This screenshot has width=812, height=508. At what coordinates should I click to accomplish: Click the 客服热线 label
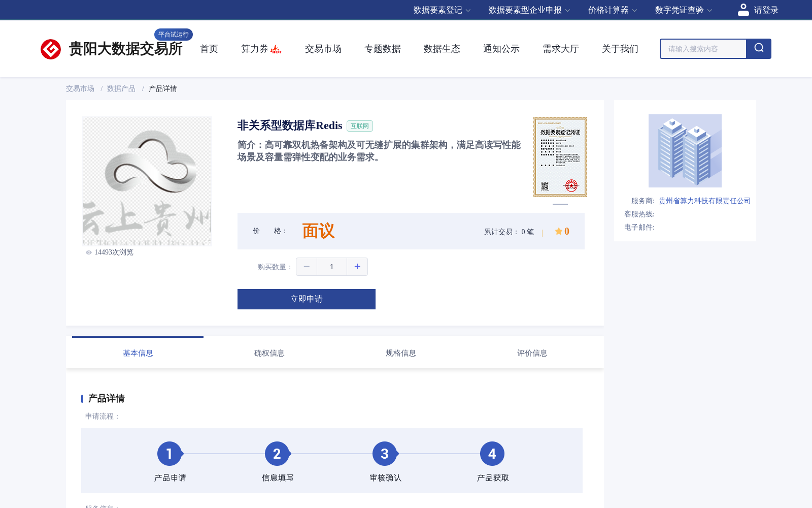coord(639,214)
